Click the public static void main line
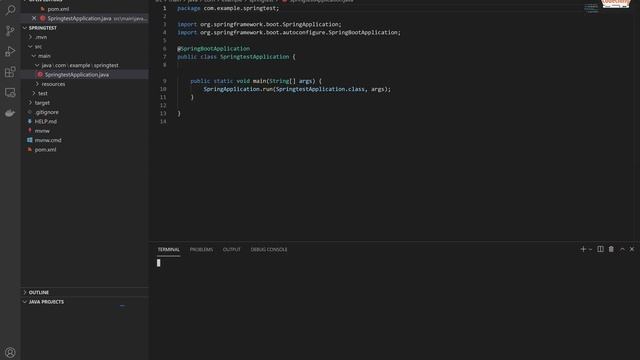 click(x=256, y=81)
